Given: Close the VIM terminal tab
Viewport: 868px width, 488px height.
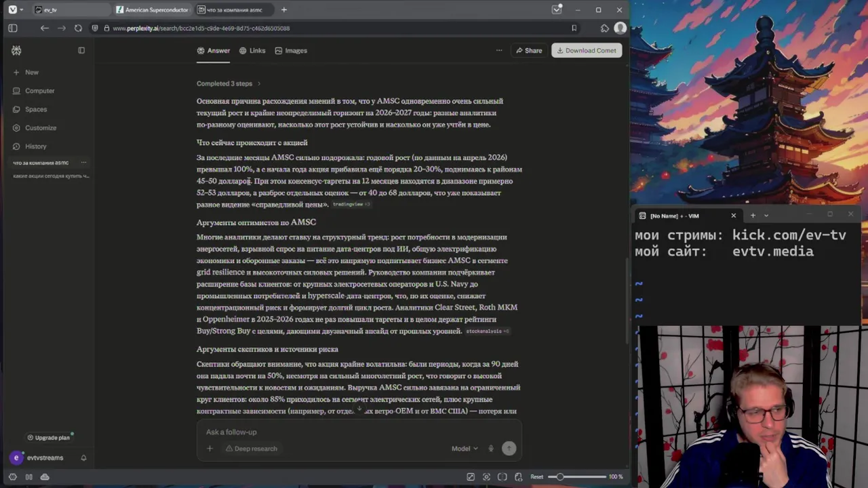Looking at the screenshot, I should (733, 216).
